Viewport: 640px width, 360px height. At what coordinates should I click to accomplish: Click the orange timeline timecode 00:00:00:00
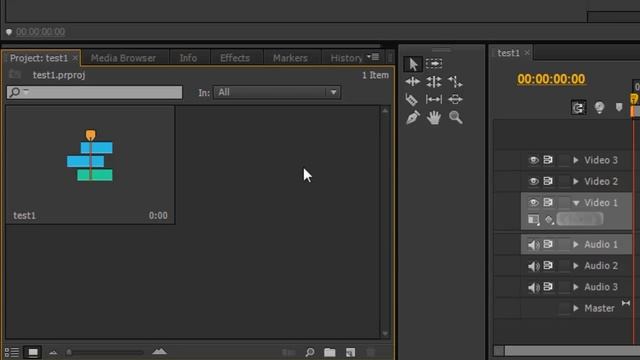(x=551, y=79)
